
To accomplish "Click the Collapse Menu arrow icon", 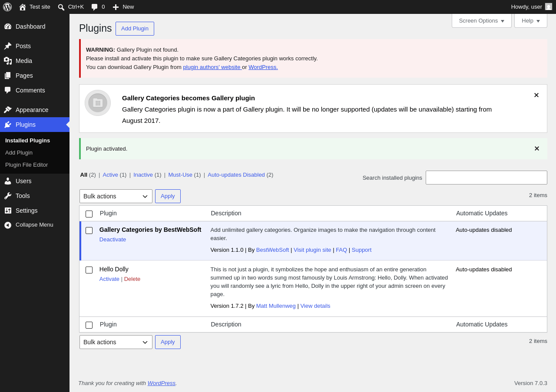I will (8, 225).
